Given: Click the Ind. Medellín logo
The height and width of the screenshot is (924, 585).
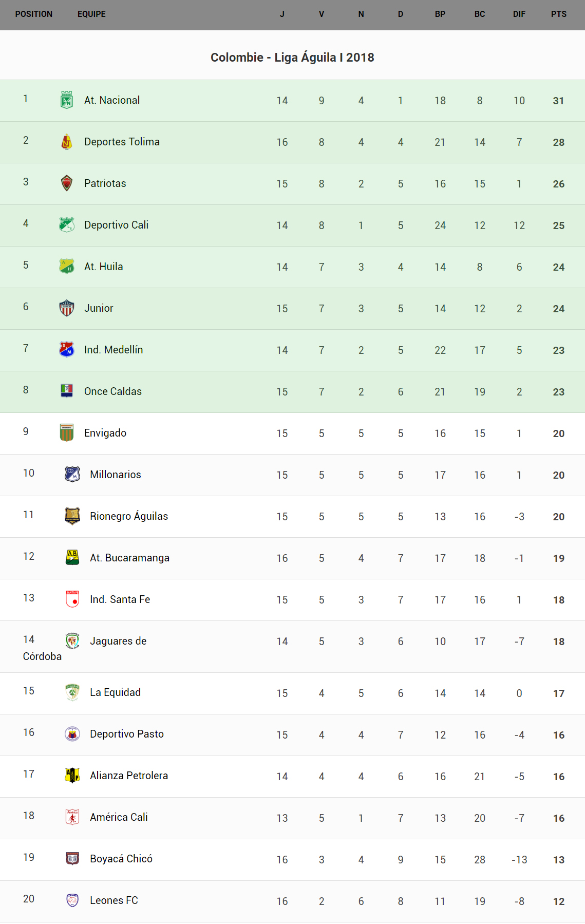Looking at the screenshot, I should (x=67, y=350).
